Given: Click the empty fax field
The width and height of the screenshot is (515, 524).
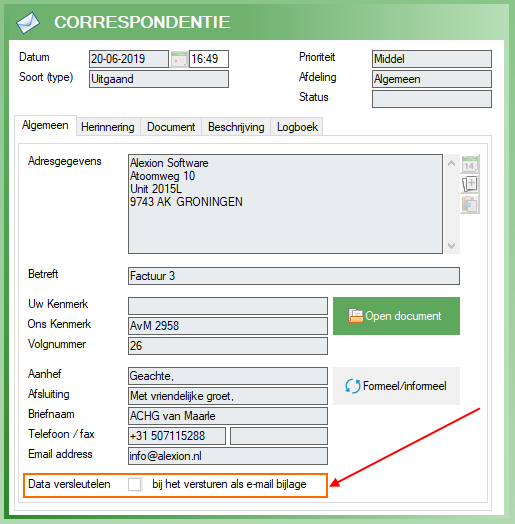Looking at the screenshot, I should click(x=279, y=436).
